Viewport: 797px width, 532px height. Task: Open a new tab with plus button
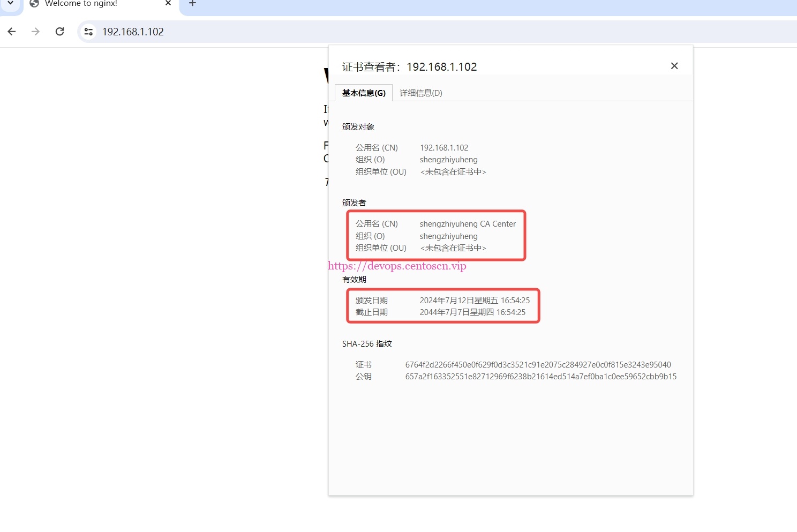pos(193,4)
